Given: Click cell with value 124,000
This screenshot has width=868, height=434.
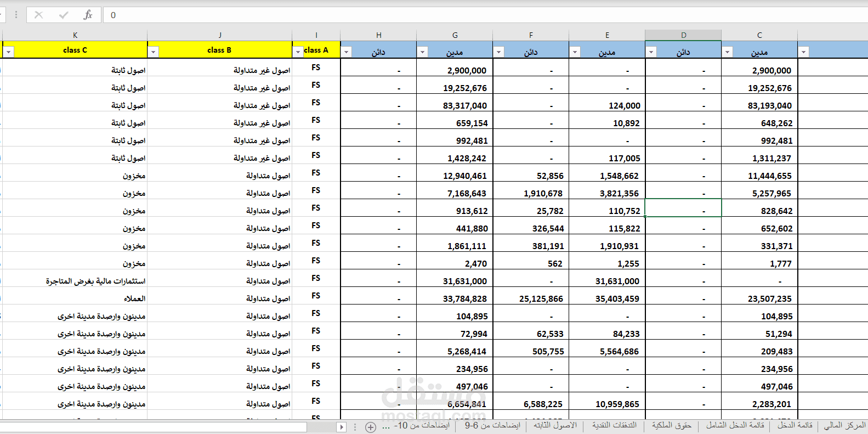Looking at the screenshot, I should 608,103.
